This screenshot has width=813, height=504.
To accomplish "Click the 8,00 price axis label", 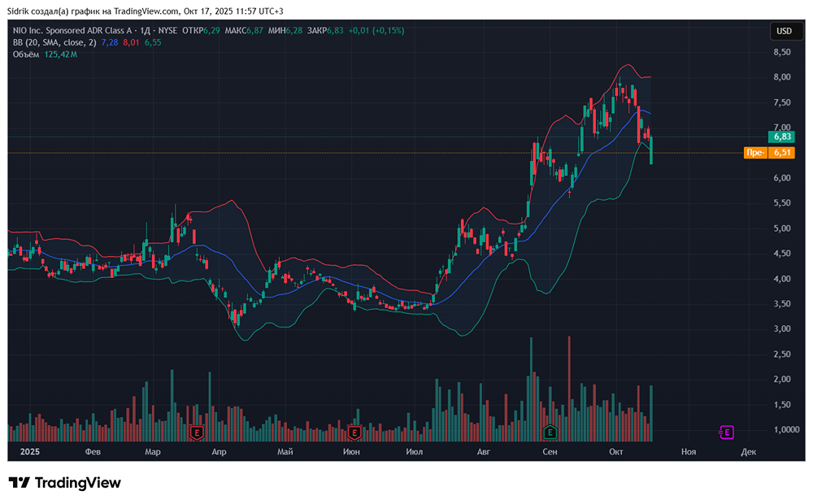I will (782, 76).
